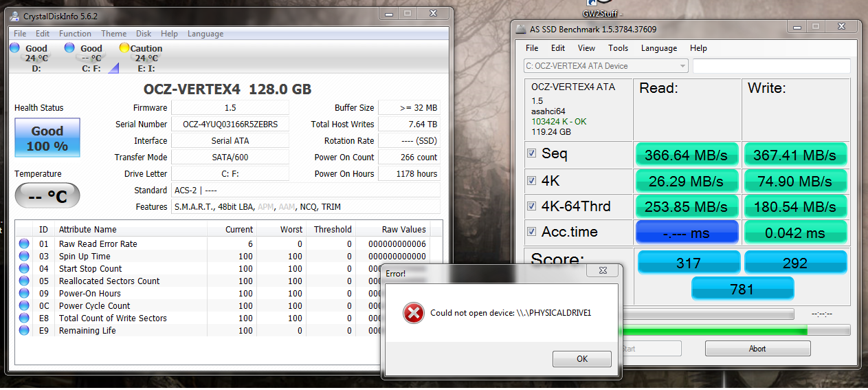
Task: Click 4K write result 74.90 MB/s
Action: (x=796, y=181)
